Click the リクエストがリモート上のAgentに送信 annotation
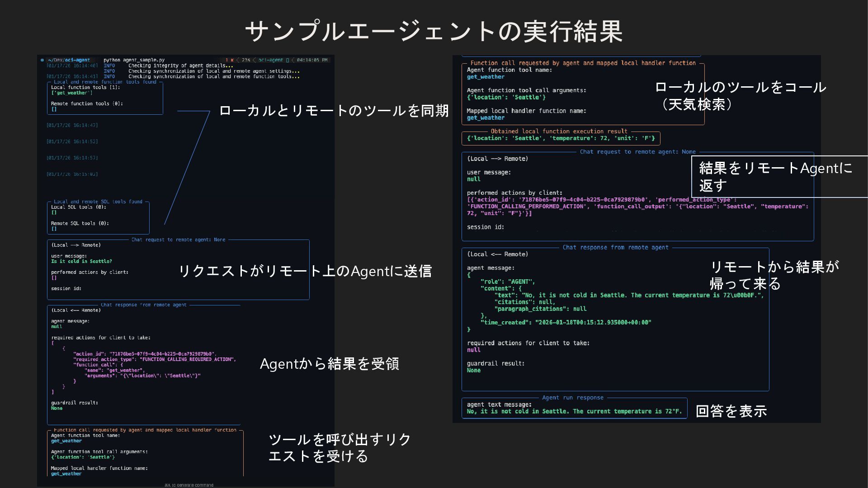Image resolution: width=868 pixels, height=488 pixels. [x=305, y=271]
